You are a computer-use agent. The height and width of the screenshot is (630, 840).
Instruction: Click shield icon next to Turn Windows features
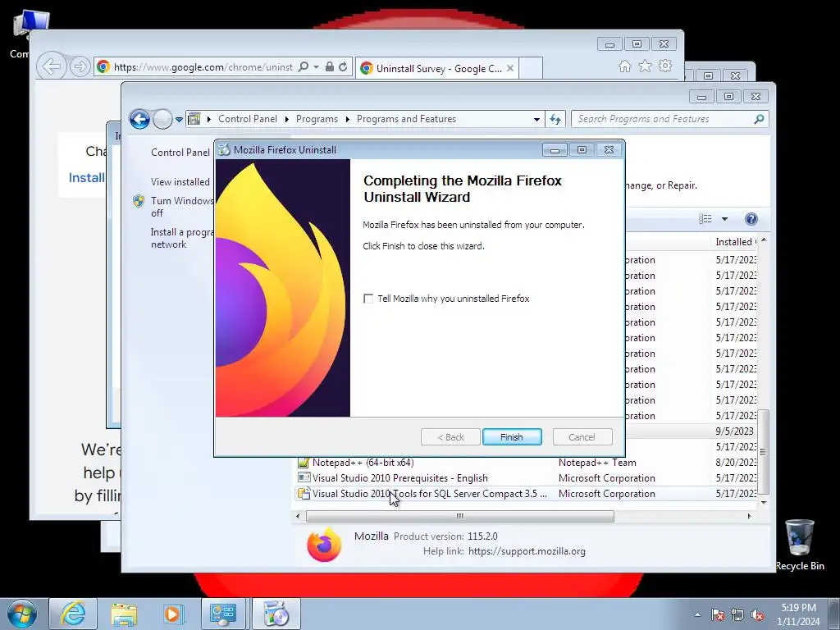139,201
